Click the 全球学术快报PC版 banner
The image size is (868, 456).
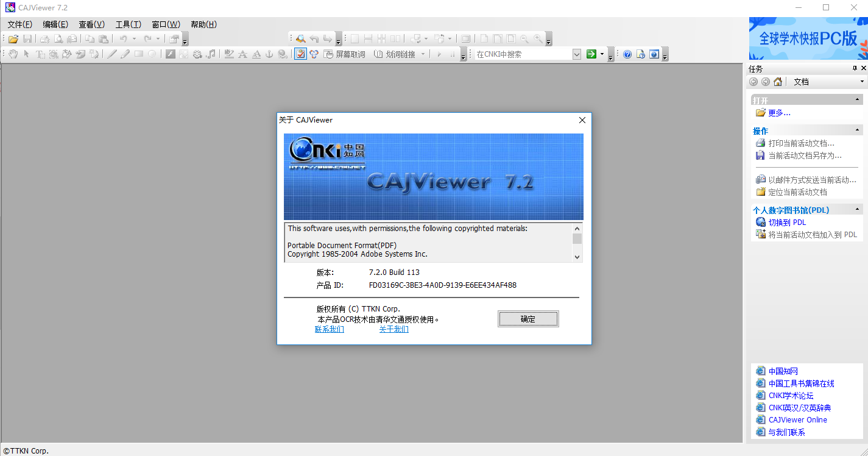[x=808, y=38]
